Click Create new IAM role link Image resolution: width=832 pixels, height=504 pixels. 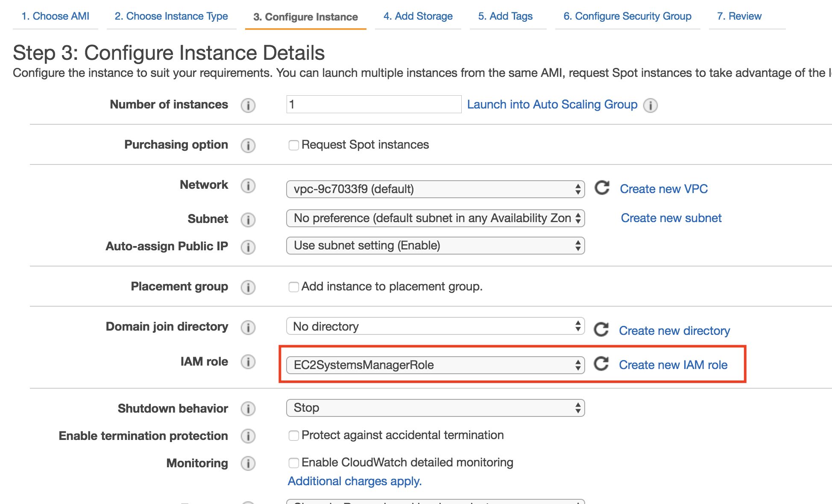[x=673, y=365]
